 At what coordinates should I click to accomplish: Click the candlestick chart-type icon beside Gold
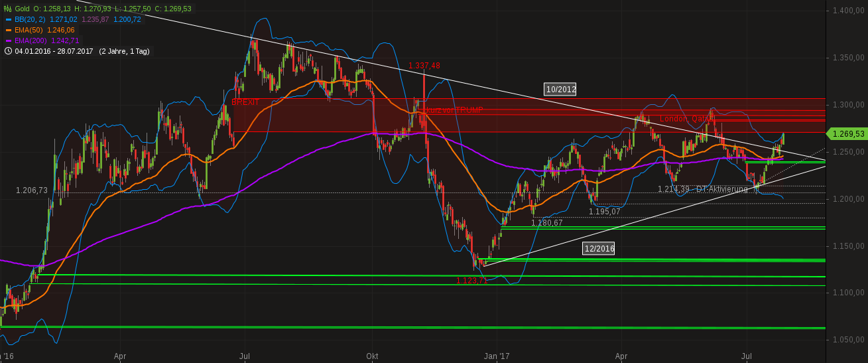(x=7, y=9)
